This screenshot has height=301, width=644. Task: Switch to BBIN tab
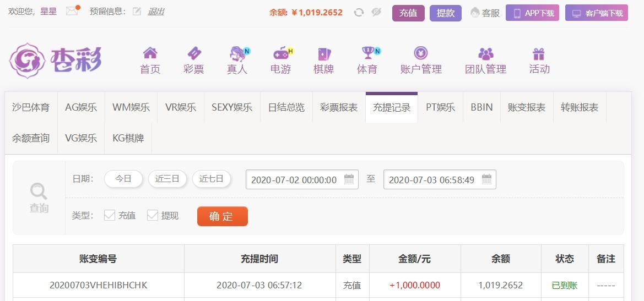pos(481,107)
